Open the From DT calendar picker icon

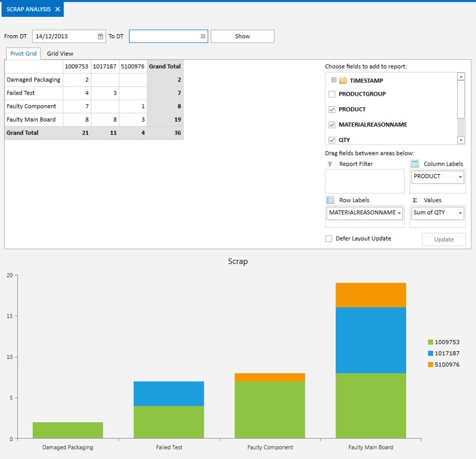pyautogui.click(x=100, y=36)
